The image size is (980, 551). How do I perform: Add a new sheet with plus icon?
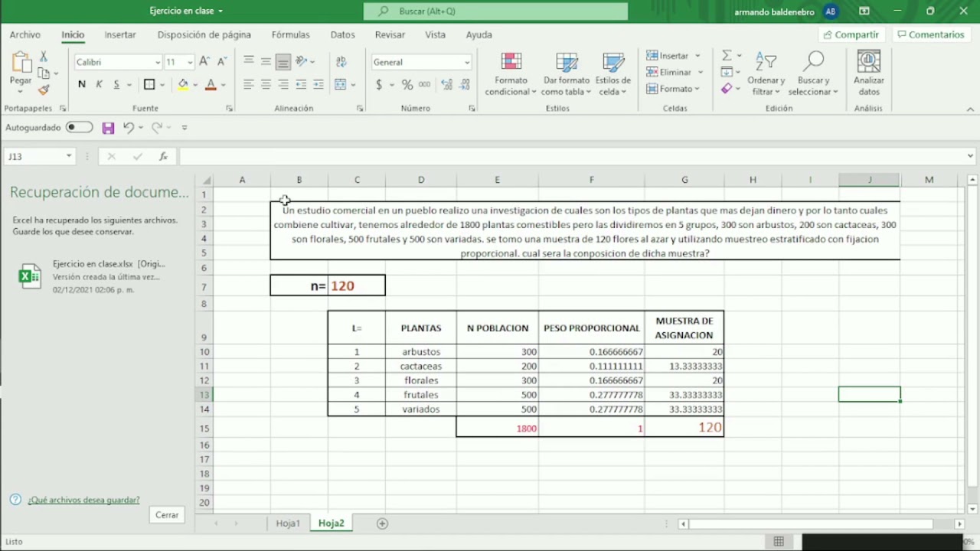tap(382, 523)
